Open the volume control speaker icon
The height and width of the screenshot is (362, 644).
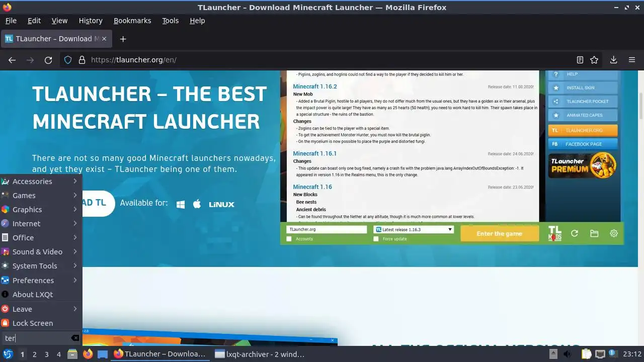(568, 354)
